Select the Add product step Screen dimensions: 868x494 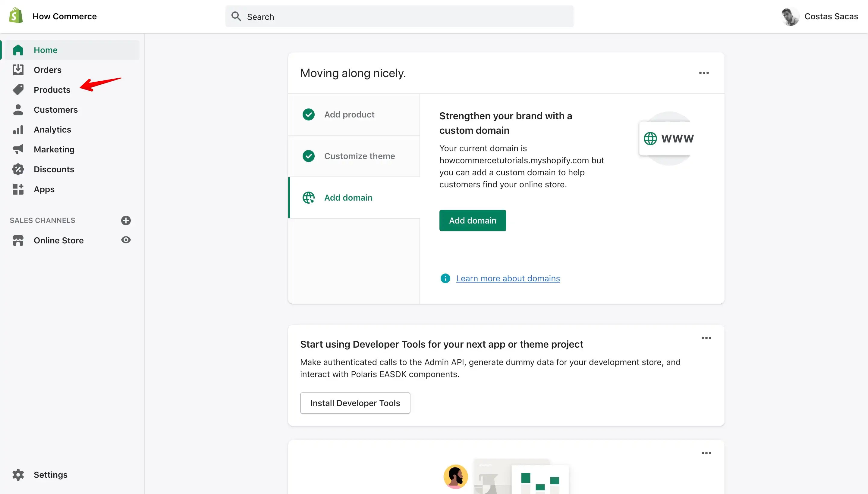354,114
